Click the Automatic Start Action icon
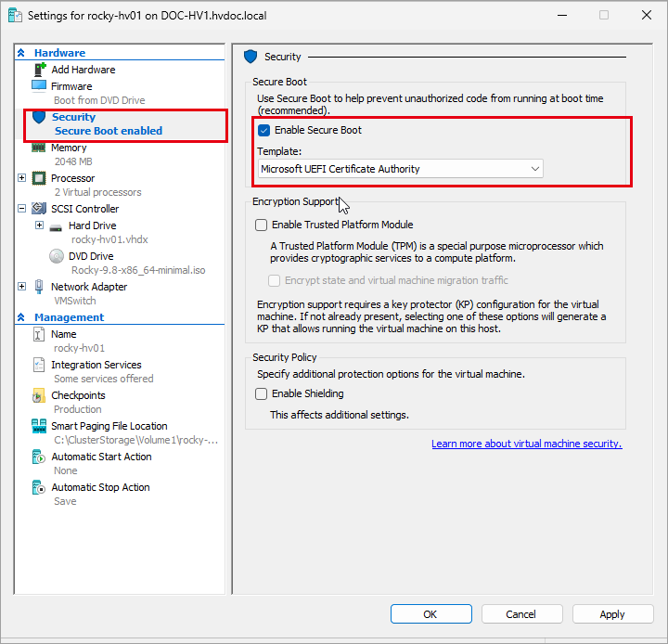Viewport: 668px width, 644px height. 39,457
